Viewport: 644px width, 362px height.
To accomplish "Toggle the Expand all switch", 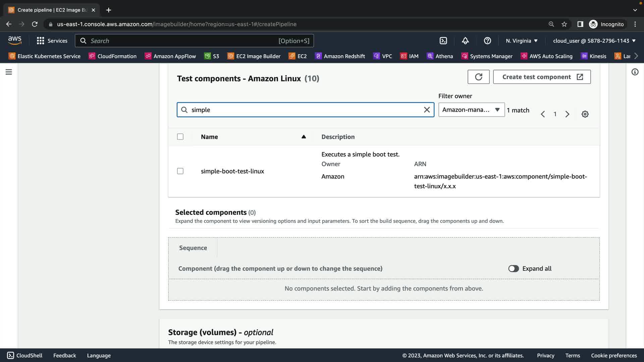I will pos(513,269).
